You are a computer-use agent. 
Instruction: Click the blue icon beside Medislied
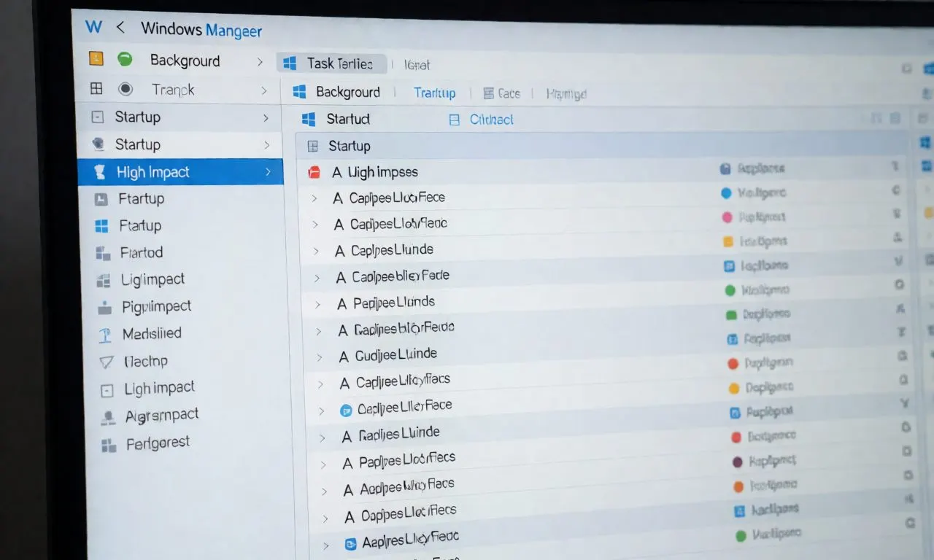click(106, 335)
